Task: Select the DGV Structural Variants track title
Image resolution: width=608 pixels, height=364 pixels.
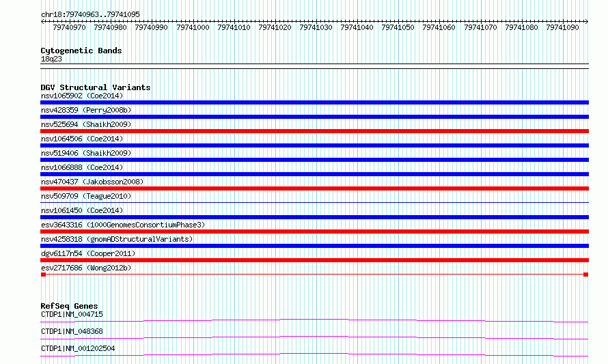Action: [x=96, y=87]
